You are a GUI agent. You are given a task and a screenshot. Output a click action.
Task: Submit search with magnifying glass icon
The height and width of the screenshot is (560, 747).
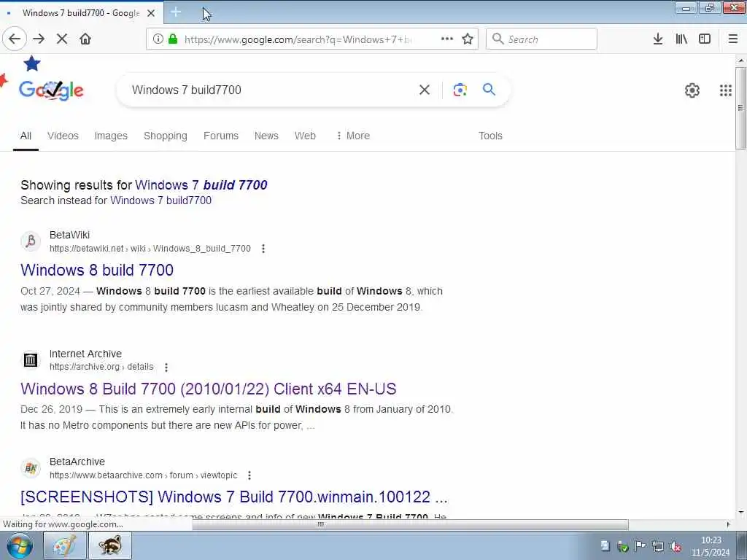pos(489,89)
